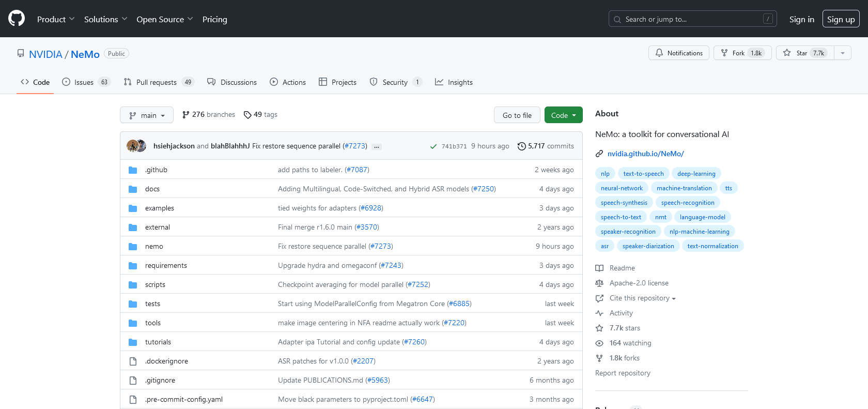This screenshot has height=409, width=868.
Task: Open the Pull requests tab
Action: [159, 82]
